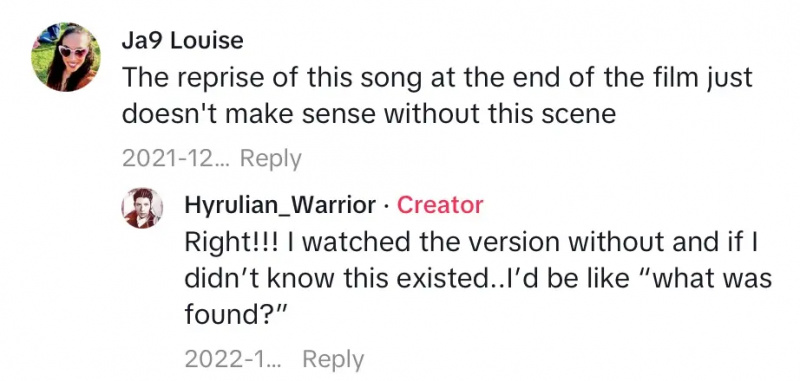Image resolution: width=800 pixels, height=381 pixels.
Task: Reply to Hyrulian_Warrior's comment
Action: 333,360
